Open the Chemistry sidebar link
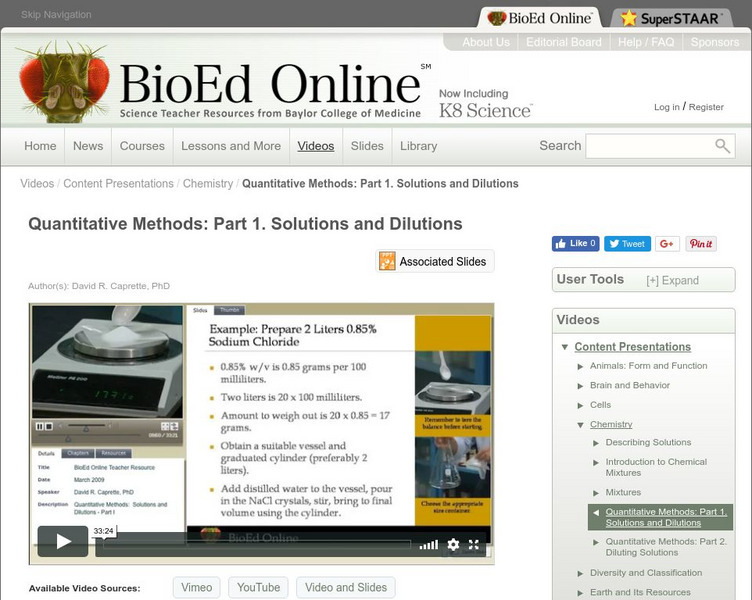The image size is (752, 600). tap(611, 424)
